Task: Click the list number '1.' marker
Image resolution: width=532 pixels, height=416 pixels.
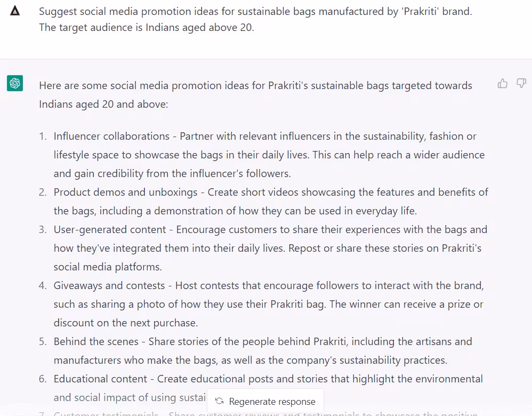Action: (43, 136)
